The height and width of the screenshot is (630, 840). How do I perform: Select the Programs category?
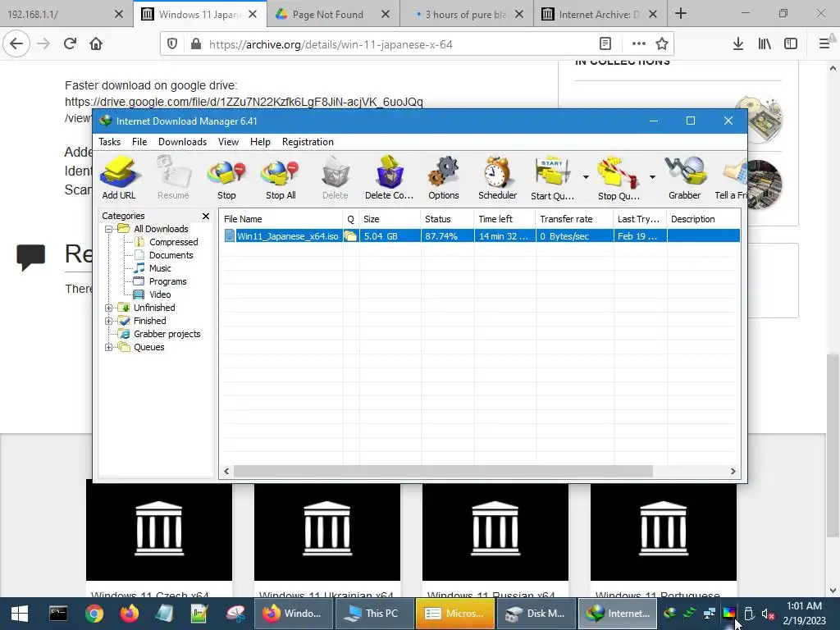click(167, 282)
